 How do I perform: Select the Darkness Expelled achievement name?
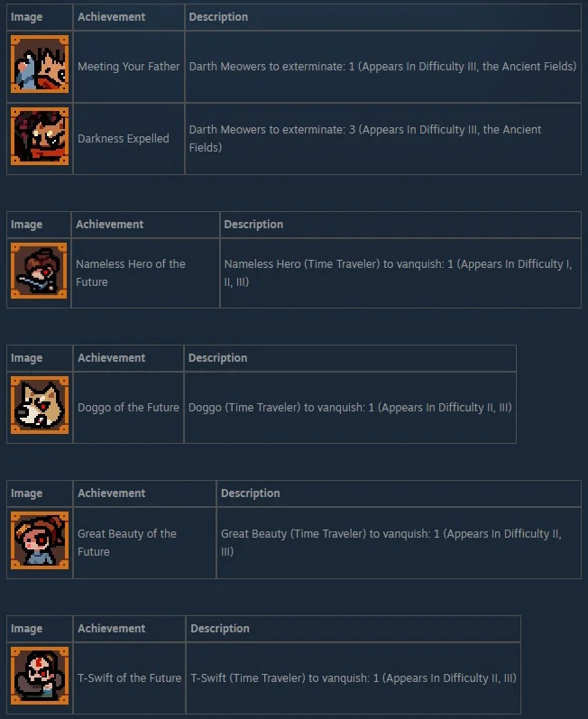(124, 139)
